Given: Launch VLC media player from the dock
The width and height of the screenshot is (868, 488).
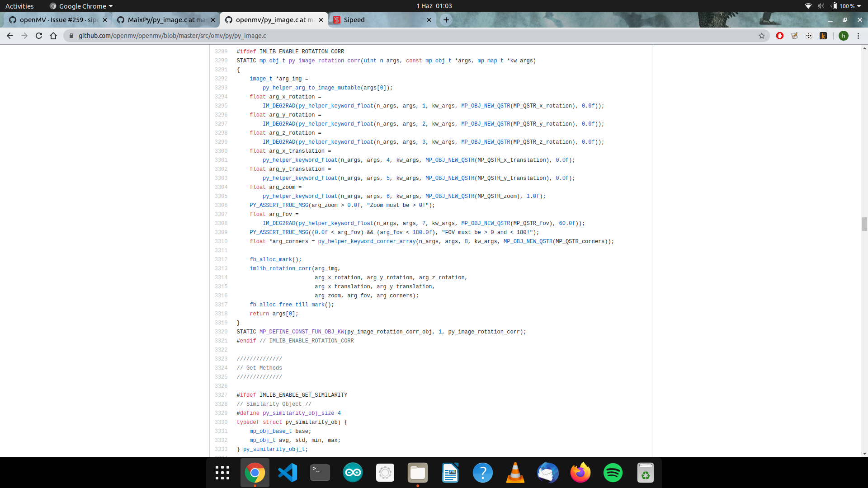Looking at the screenshot, I should click(515, 473).
